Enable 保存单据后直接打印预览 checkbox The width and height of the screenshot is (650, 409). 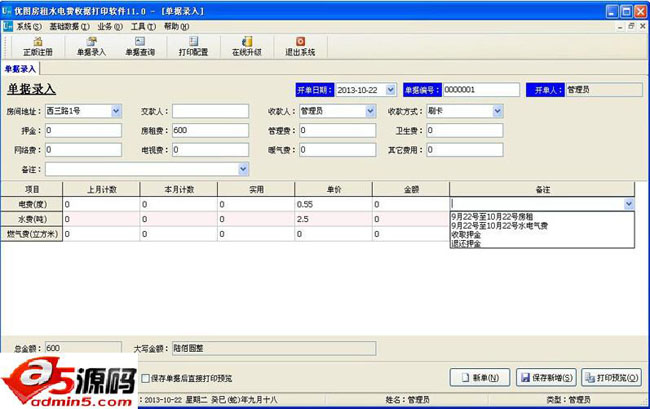(146, 378)
